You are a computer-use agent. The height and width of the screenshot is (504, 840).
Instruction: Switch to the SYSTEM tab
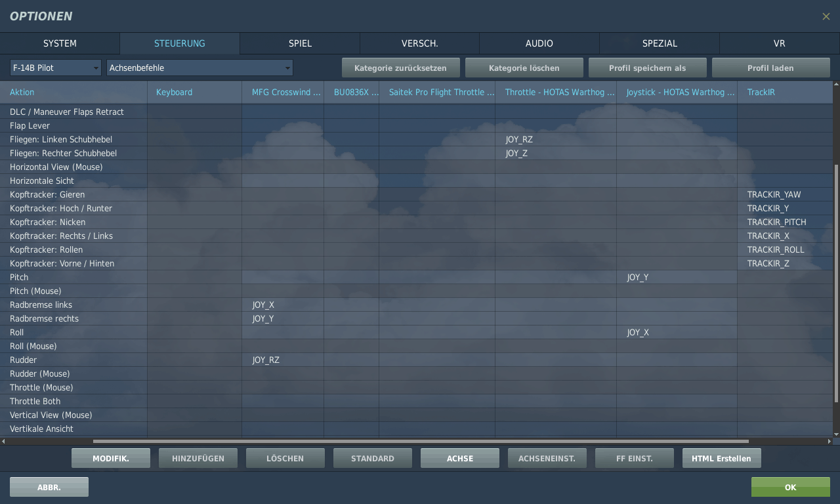click(x=60, y=43)
